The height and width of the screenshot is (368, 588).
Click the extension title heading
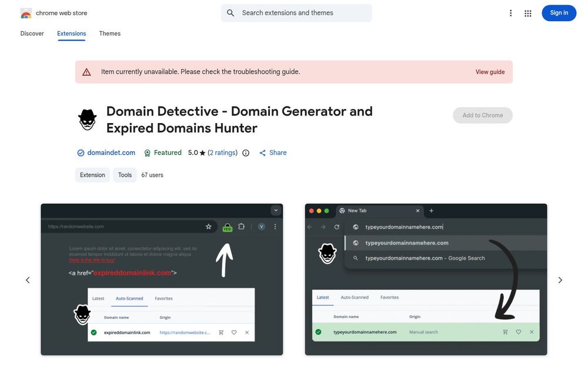point(239,120)
